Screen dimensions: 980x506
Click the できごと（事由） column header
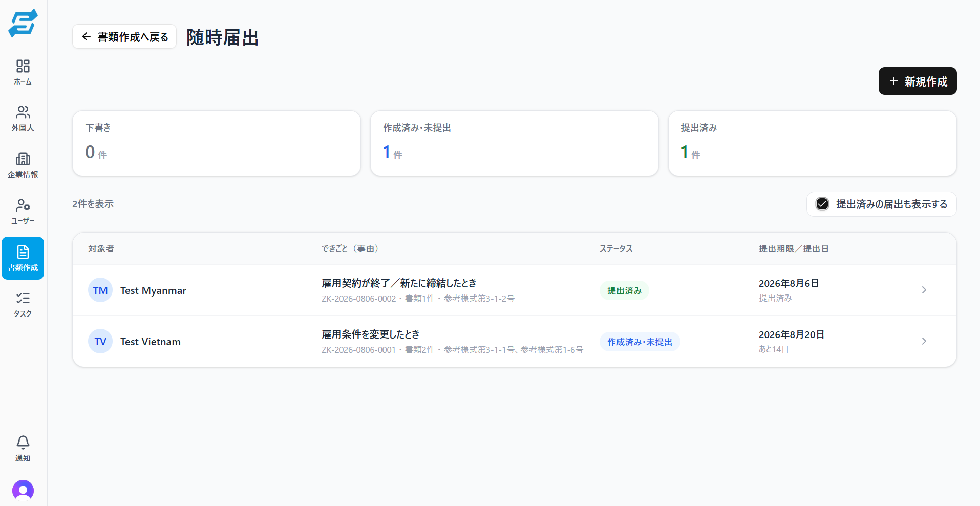(352, 249)
